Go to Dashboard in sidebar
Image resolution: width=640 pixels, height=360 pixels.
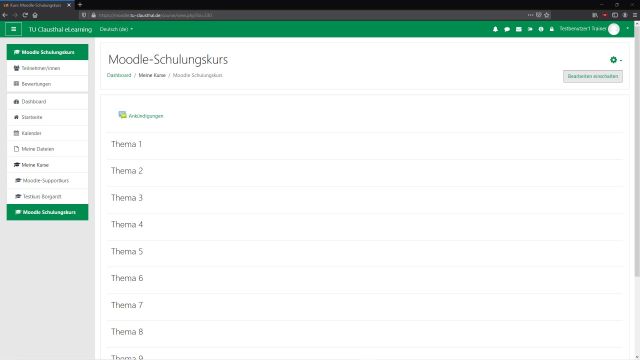47,102
